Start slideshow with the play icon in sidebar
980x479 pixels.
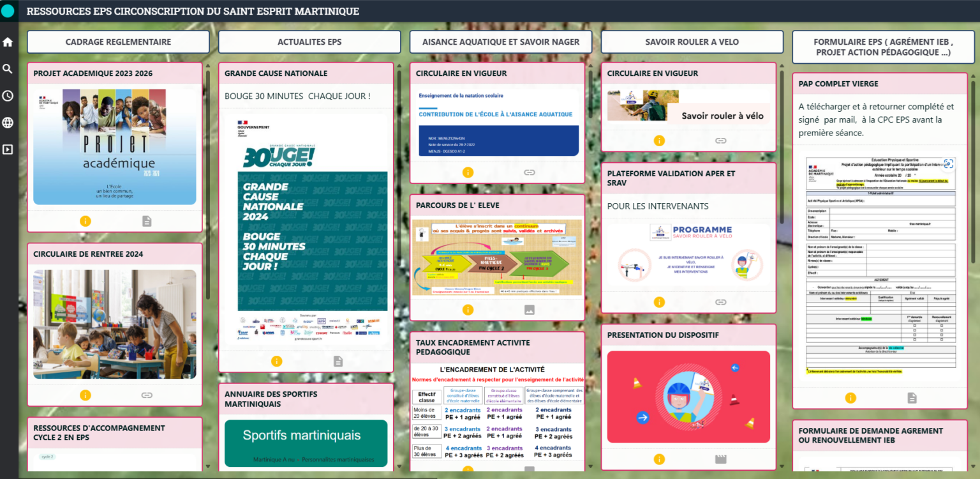(x=8, y=149)
